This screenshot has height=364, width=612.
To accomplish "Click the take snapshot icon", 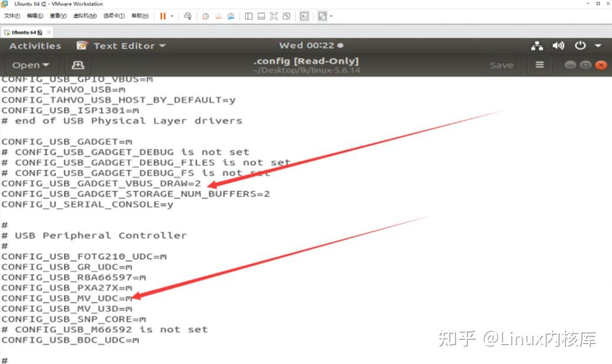I will point(205,16).
